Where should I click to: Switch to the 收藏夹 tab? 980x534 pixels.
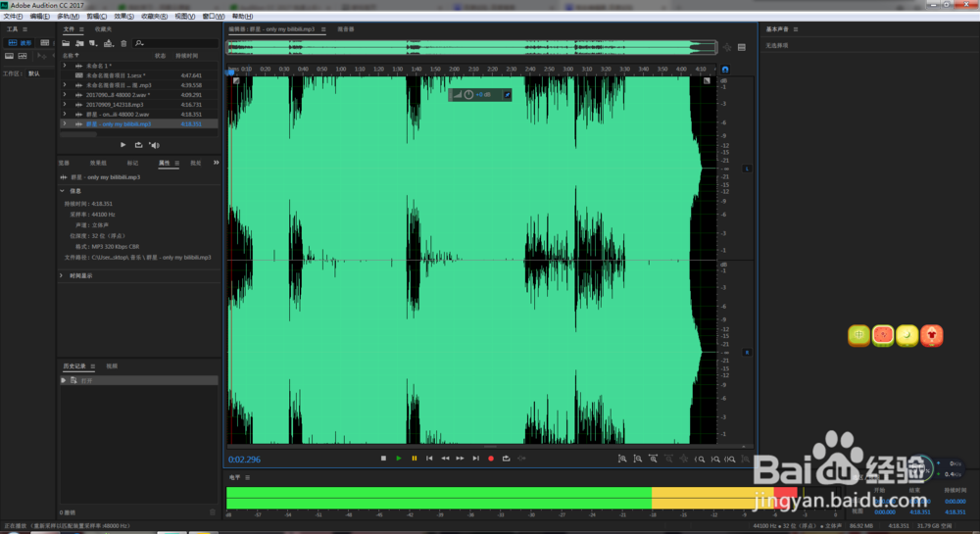[103, 29]
